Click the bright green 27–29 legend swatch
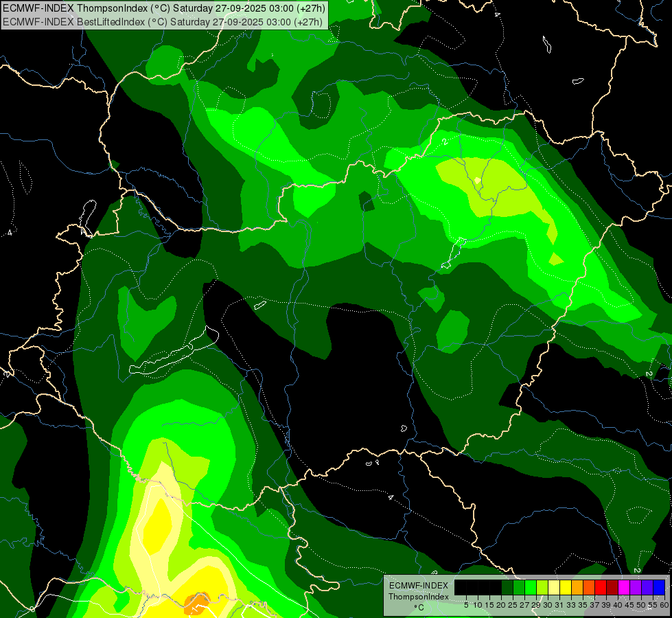672x618 pixels. (x=530, y=587)
